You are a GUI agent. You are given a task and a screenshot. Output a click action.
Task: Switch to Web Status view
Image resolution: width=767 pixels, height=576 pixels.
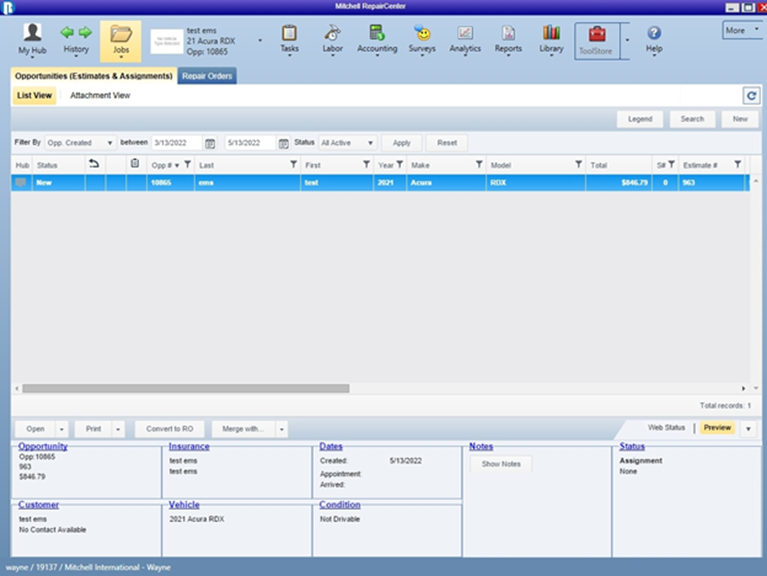pos(666,427)
